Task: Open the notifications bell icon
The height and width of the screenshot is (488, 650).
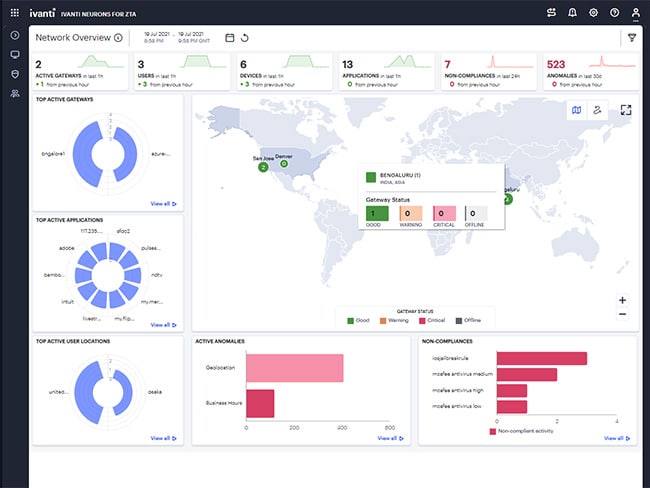Action: (x=572, y=13)
